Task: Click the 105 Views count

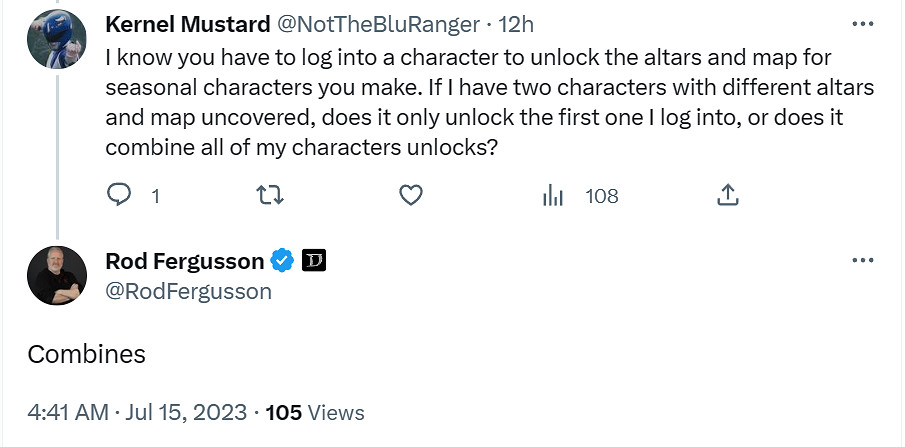Action: (x=316, y=412)
